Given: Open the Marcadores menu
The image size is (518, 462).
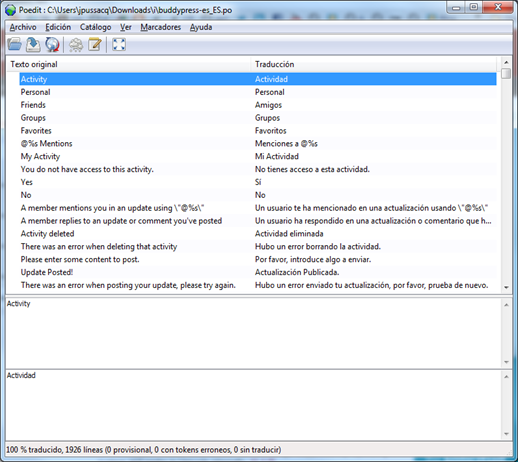Looking at the screenshot, I should (161, 27).
